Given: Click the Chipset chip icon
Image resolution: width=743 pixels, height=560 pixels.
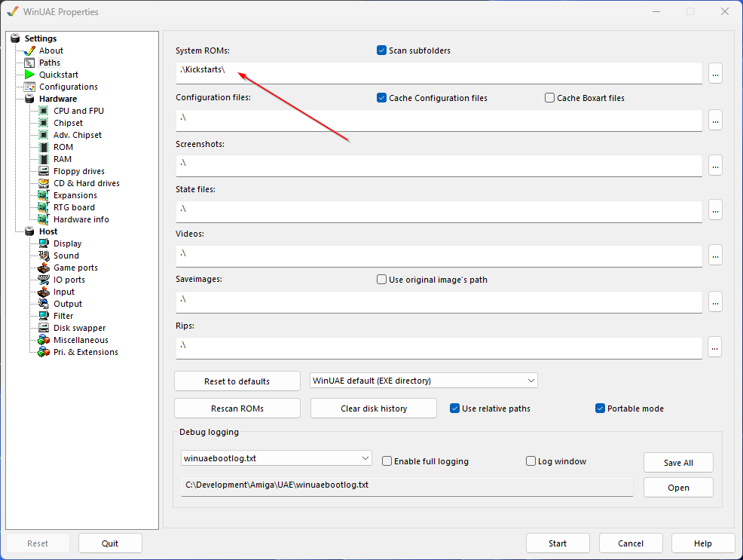Looking at the screenshot, I should (44, 123).
